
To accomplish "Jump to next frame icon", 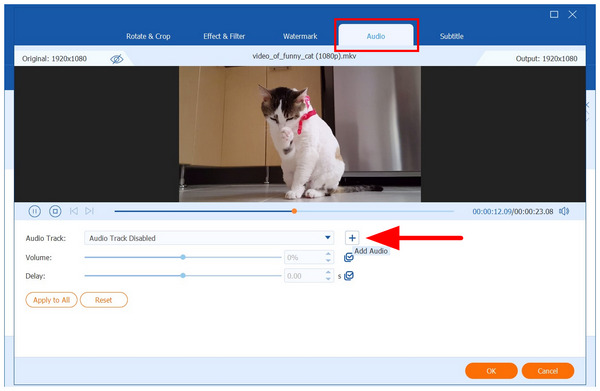I will [90, 211].
